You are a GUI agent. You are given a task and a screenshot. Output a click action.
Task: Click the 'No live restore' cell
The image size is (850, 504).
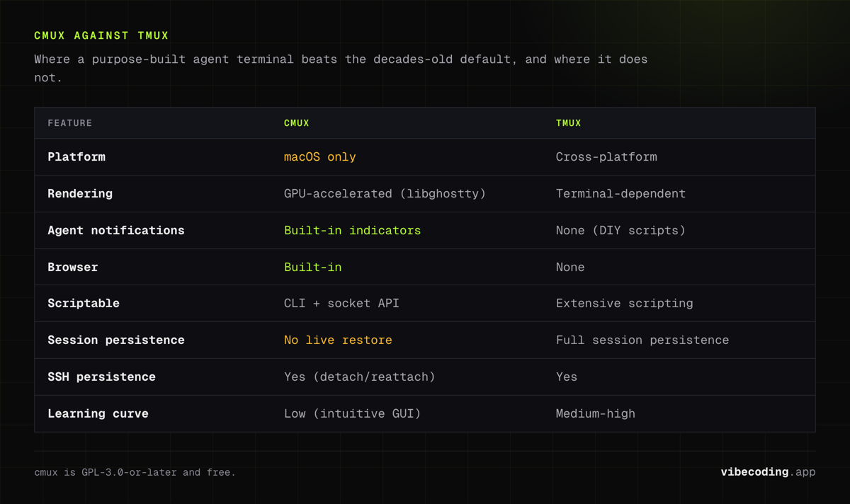338,340
